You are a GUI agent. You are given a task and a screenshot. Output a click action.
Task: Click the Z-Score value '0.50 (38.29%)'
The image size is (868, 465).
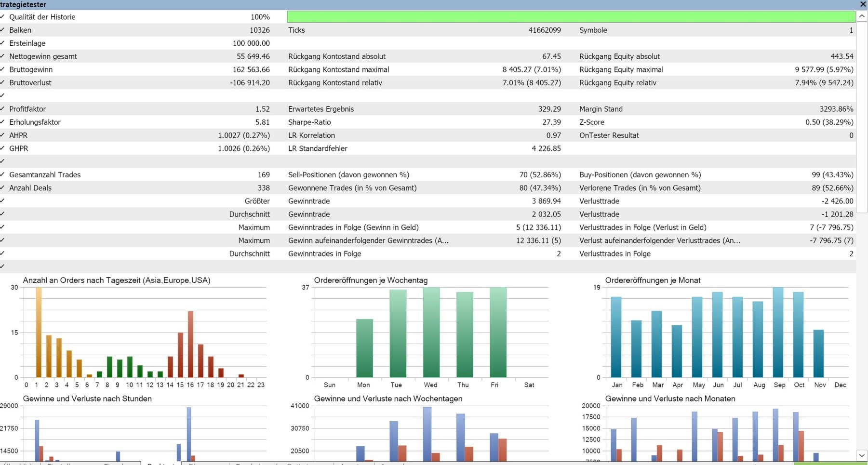[829, 122]
